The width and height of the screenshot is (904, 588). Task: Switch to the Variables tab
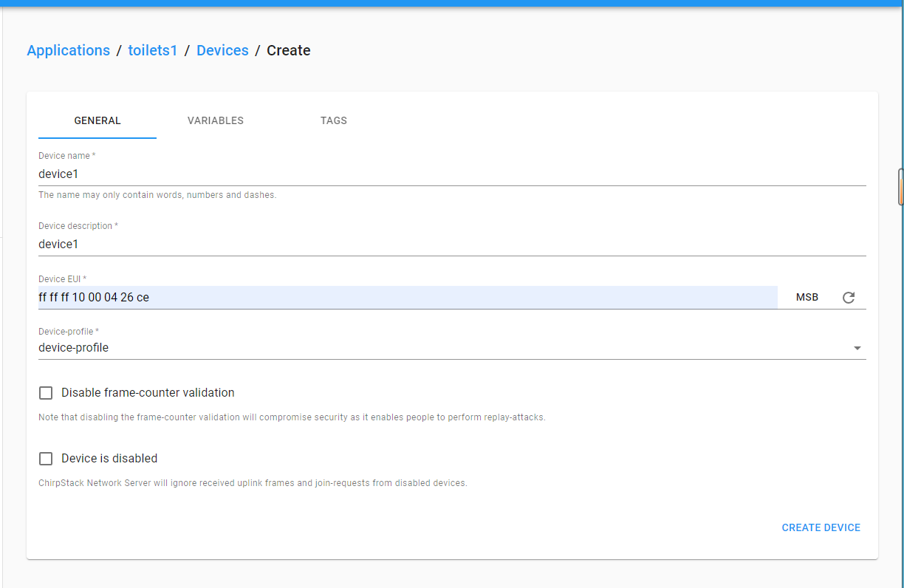pyautogui.click(x=215, y=120)
